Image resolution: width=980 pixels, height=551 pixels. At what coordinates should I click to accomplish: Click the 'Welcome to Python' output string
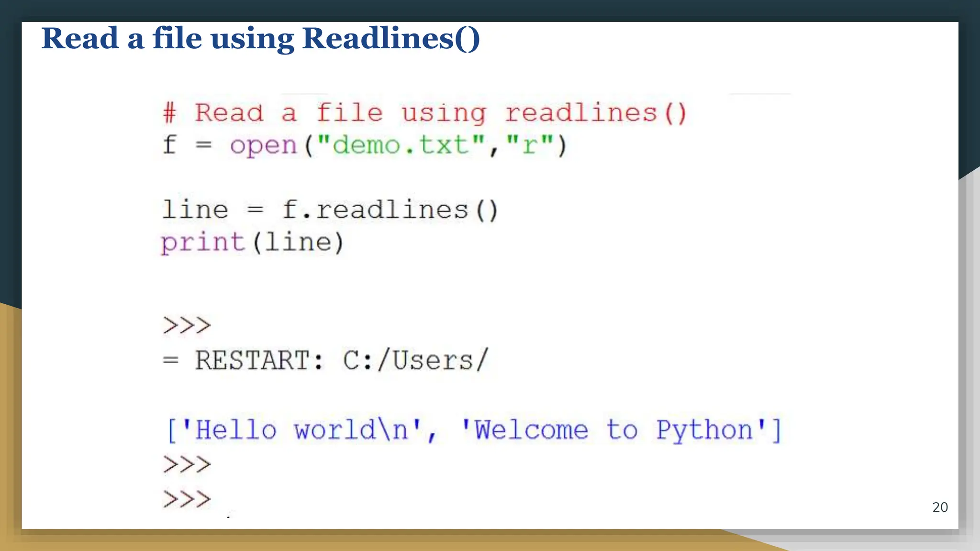pos(614,430)
